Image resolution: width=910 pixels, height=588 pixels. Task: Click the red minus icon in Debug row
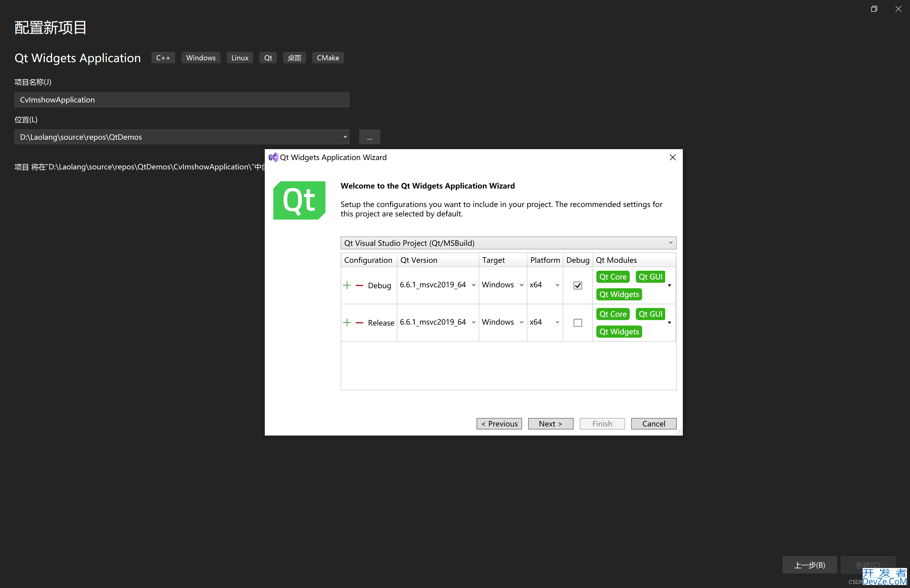(359, 285)
